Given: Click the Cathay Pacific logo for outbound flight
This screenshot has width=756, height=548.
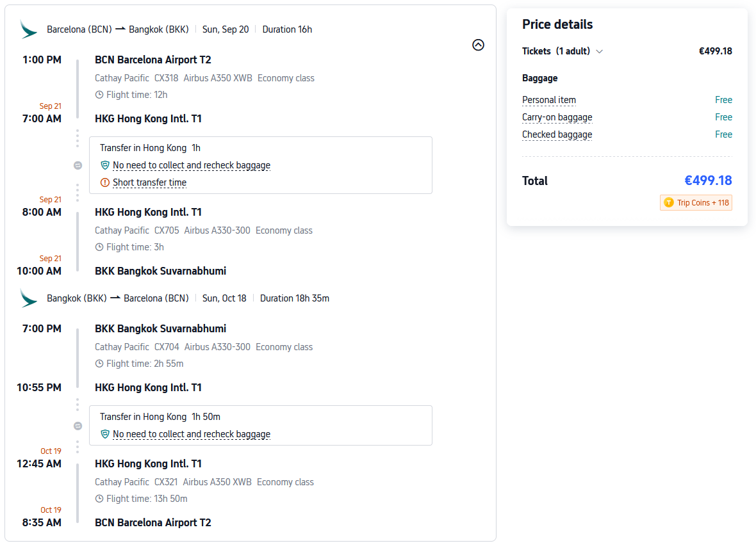Looking at the screenshot, I should pyautogui.click(x=29, y=29).
